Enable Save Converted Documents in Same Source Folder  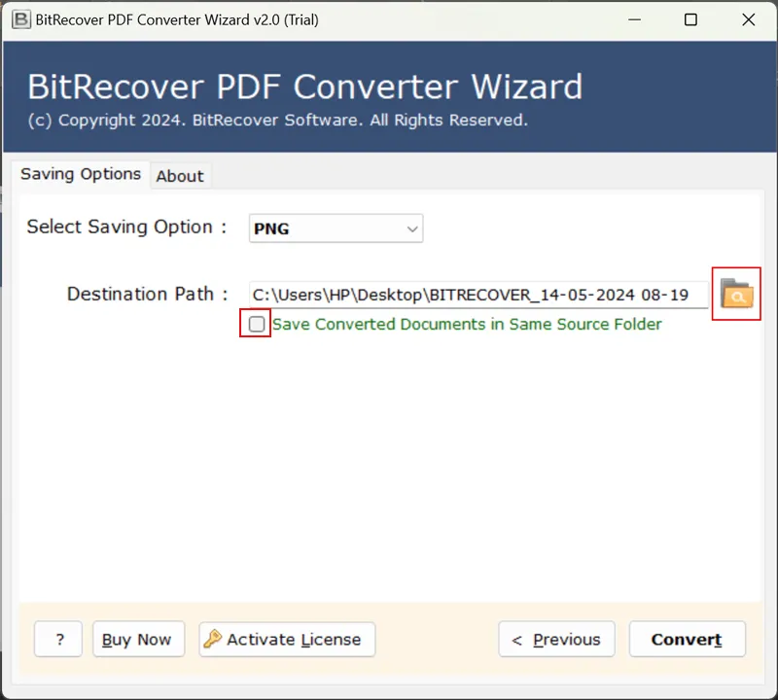(257, 325)
